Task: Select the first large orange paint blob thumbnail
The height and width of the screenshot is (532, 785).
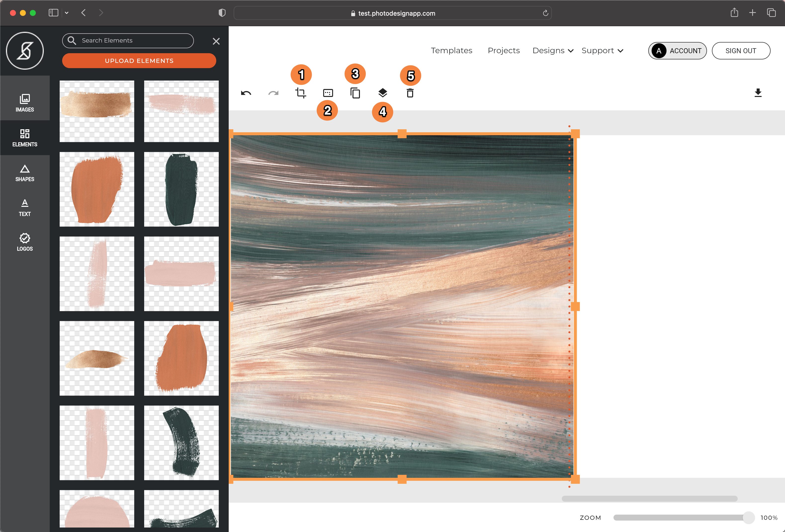Action: 97,189
